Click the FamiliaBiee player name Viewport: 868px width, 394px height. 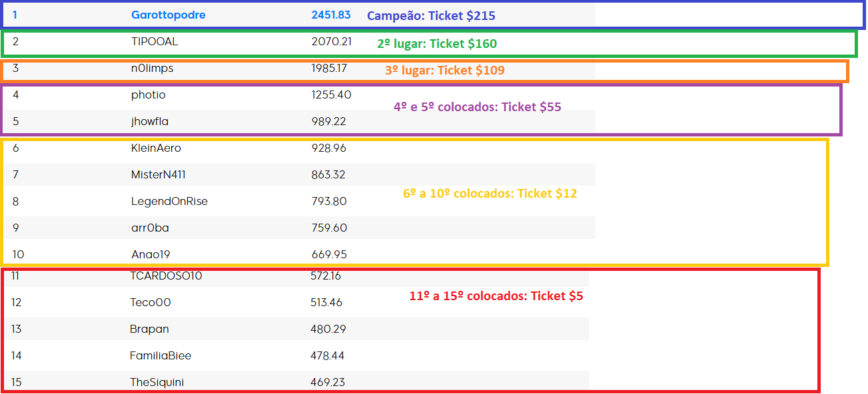point(161,355)
